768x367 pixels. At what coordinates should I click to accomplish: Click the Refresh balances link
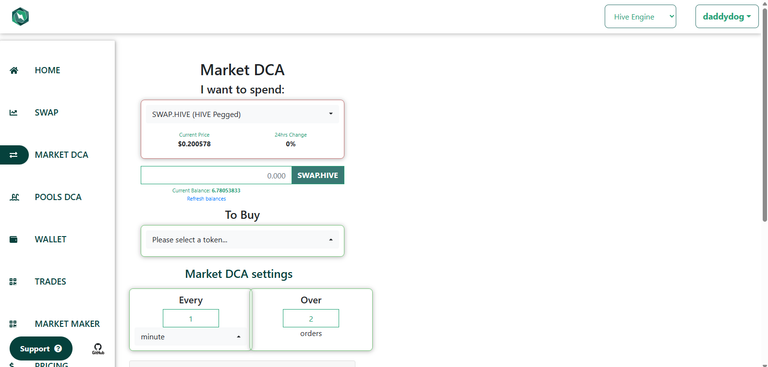click(x=206, y=199)
